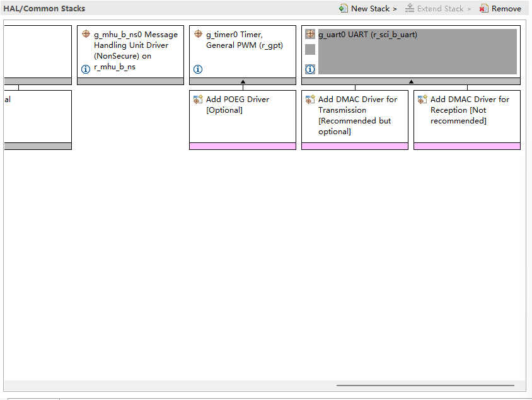The width and height of the screenshot is (532, 400).
Task: Open info icon on g_timer0 block
Action: point(198,69)
